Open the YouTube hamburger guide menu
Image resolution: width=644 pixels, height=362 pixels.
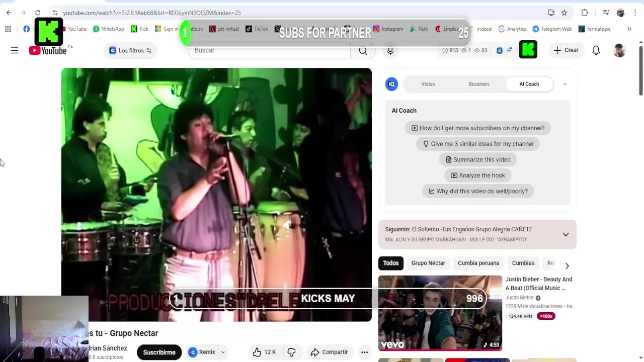[x=15, y=50]
